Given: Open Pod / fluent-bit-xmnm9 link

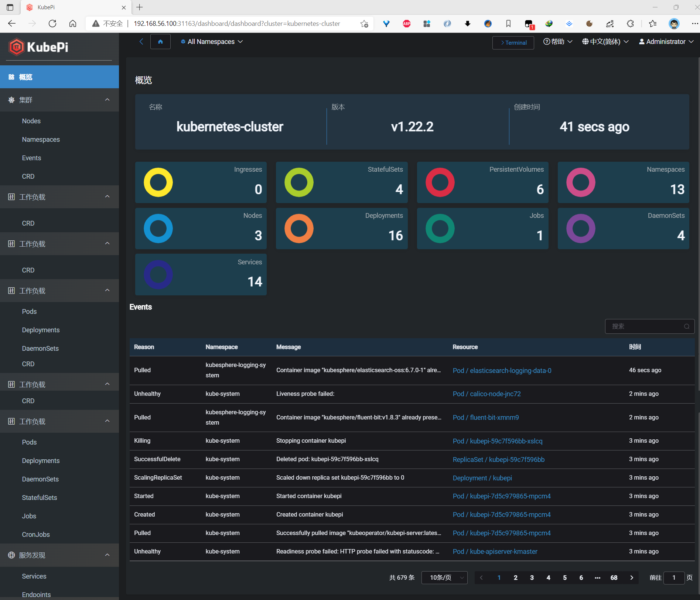Looking at the screenshot, I should [x=486, y=418].
